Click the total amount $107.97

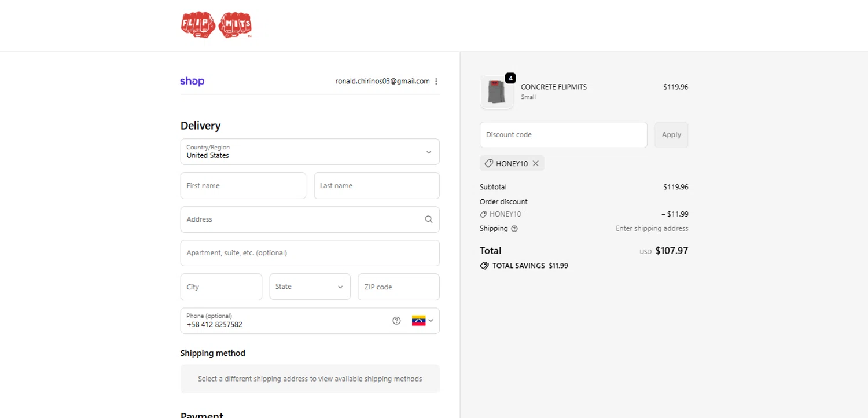click(x=671, y=251)
